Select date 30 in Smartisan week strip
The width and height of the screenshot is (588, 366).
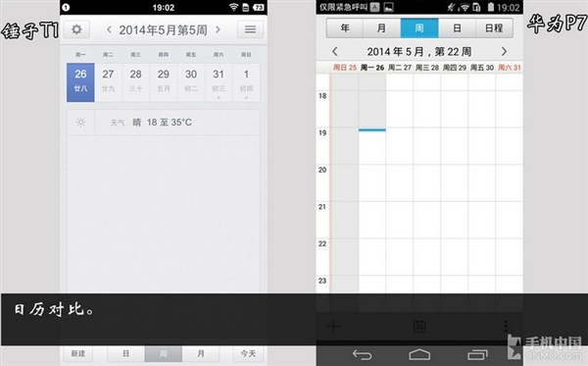coord(191,82)
